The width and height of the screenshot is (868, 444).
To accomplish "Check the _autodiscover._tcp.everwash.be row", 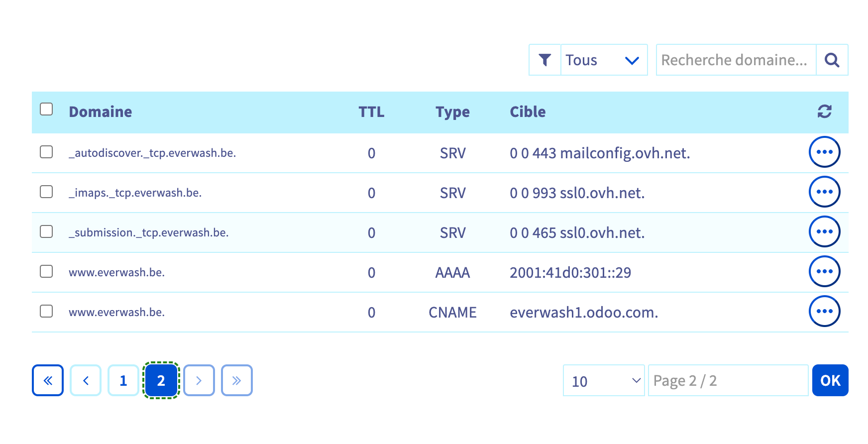I will pos(46,152).
